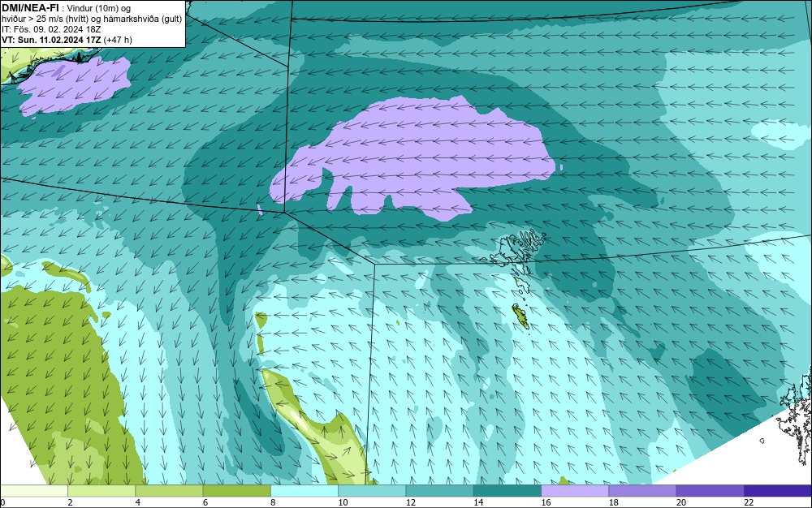Click the 14–16 m/s dark teal legend swatch
This screenshot has height=508, width=812.
[508, 491]
